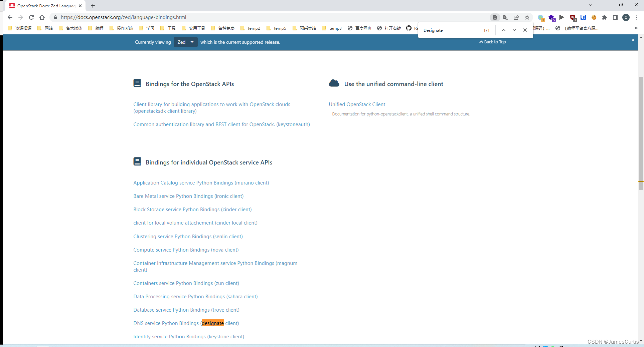Dismiss the blue release banner

(633, 40)
